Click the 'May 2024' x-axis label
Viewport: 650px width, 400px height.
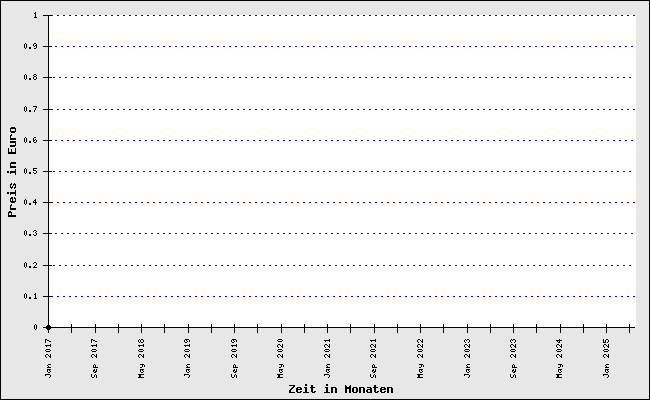[560, 359]
